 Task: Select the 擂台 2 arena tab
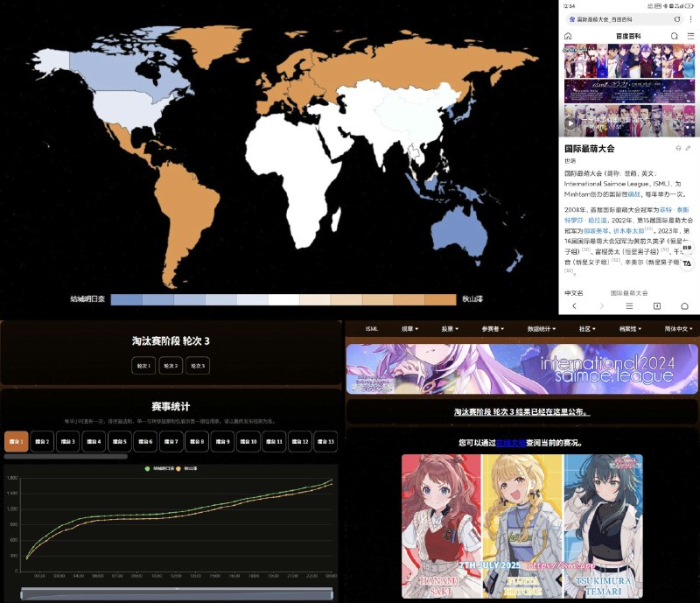pos(42,442)
